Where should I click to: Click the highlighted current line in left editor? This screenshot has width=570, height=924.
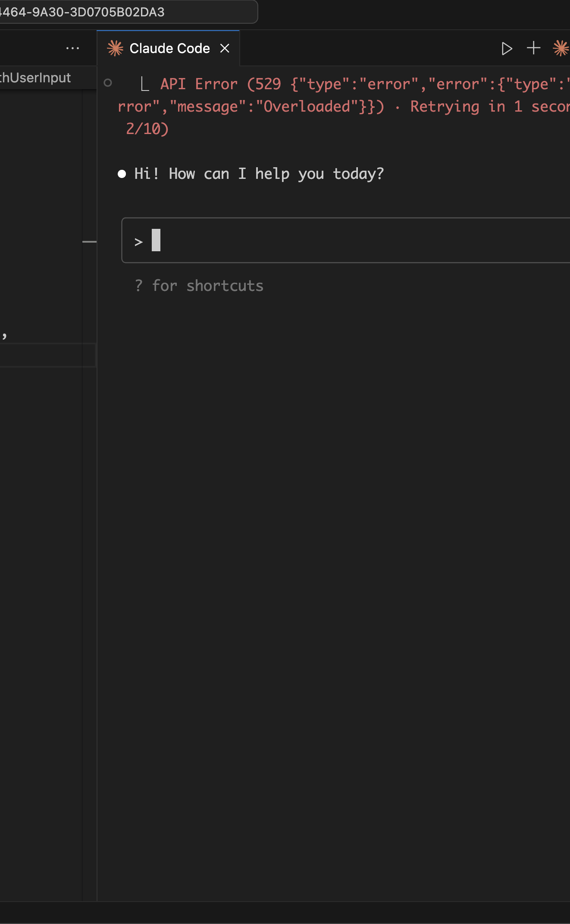(x=47, y=355)
